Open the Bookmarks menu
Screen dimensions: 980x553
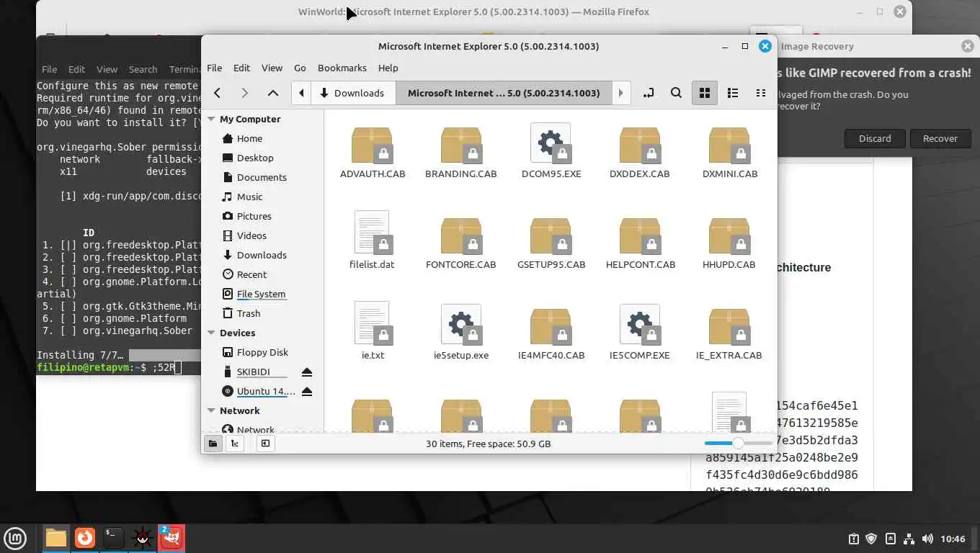tap(342, 68)
